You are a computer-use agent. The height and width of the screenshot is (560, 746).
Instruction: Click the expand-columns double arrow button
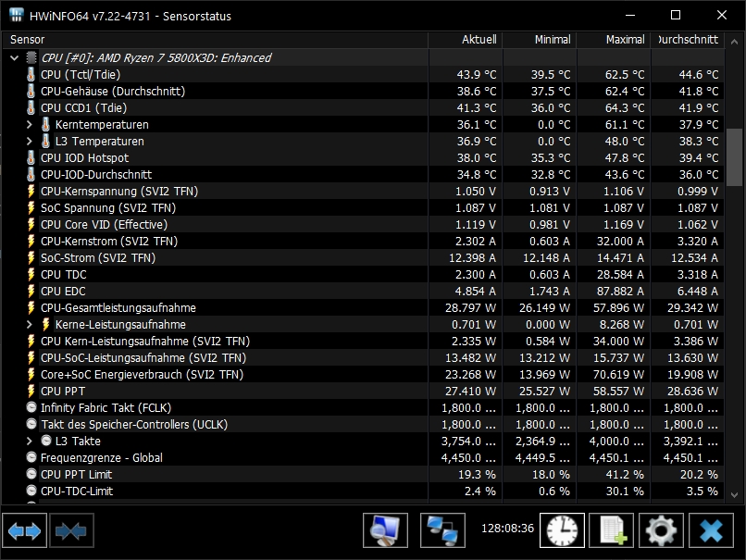(25, 530)
